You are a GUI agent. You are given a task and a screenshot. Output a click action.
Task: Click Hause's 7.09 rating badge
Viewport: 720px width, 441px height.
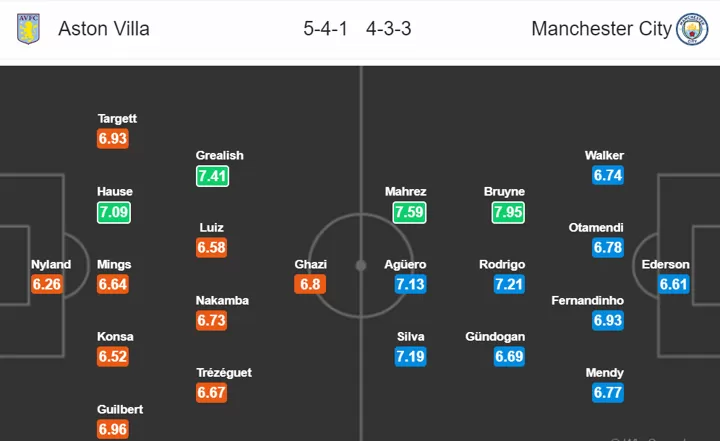tap(113, 212)
